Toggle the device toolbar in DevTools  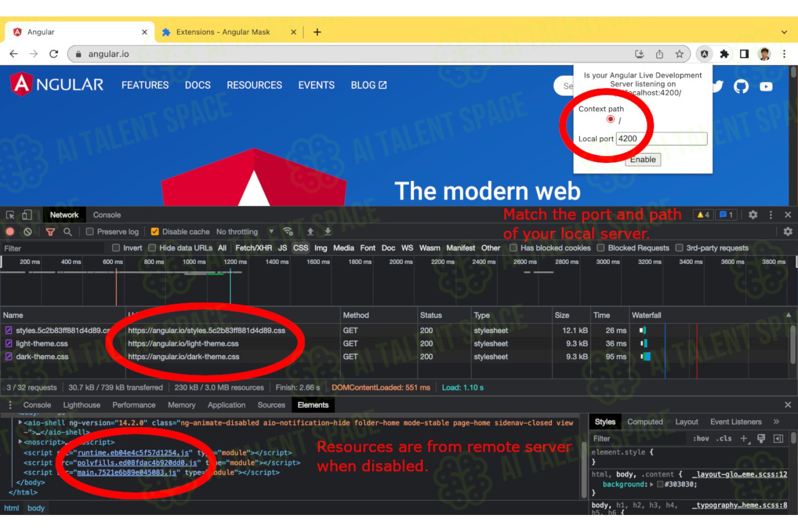[x=27, y=215]
